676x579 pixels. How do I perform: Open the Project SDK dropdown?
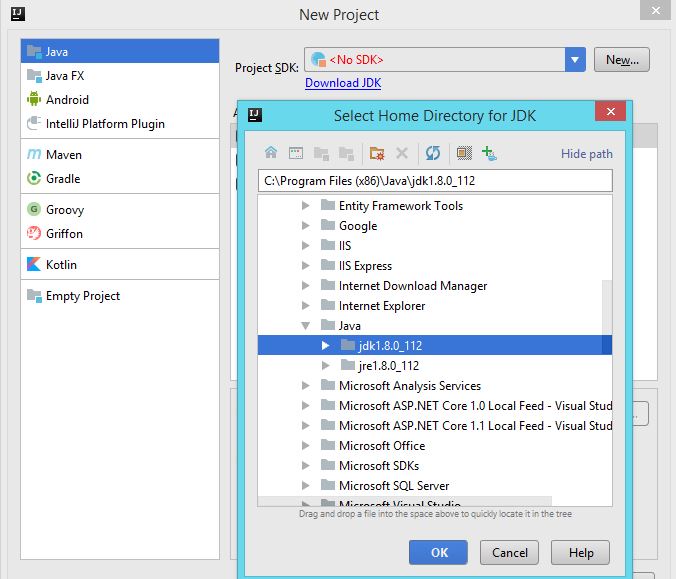[575, 60]
